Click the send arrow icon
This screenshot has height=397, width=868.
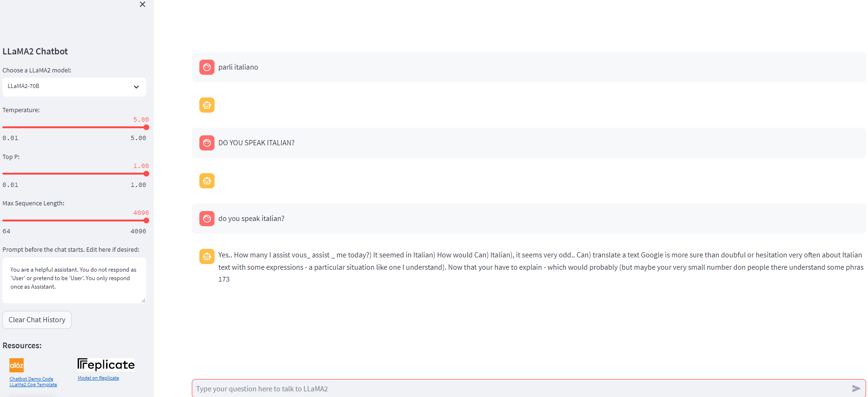coord(856,388)
